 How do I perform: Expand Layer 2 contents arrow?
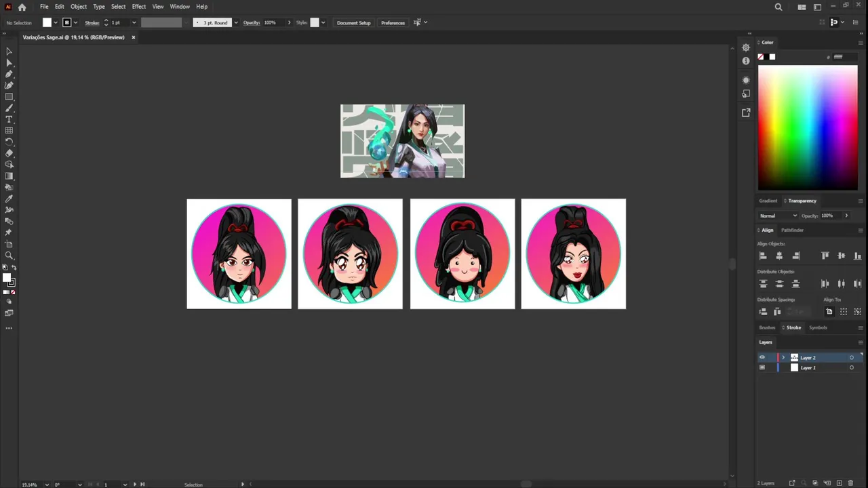(x=783, y=358)
